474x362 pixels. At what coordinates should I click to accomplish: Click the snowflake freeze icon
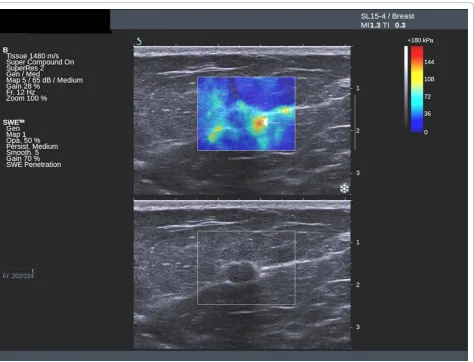344,188
